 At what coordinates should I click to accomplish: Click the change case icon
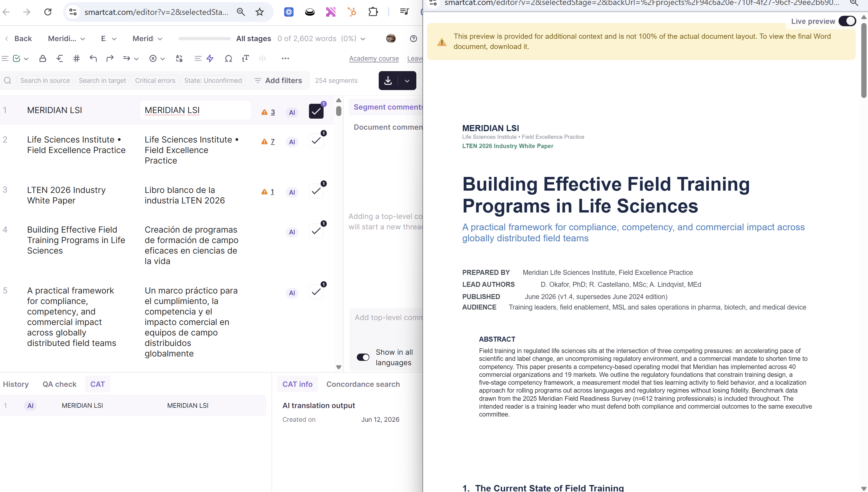(x=179, y=59)
